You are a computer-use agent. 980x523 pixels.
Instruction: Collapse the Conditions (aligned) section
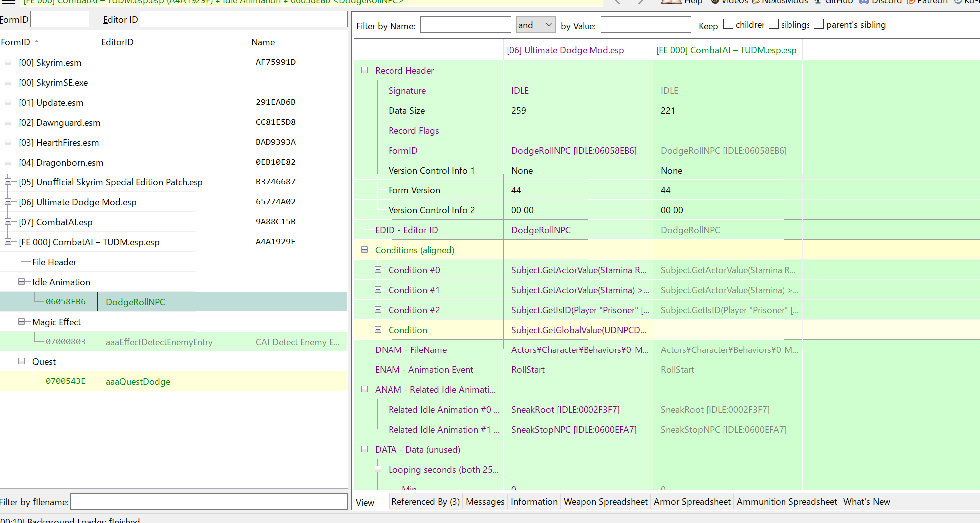(x=364, y=250)
